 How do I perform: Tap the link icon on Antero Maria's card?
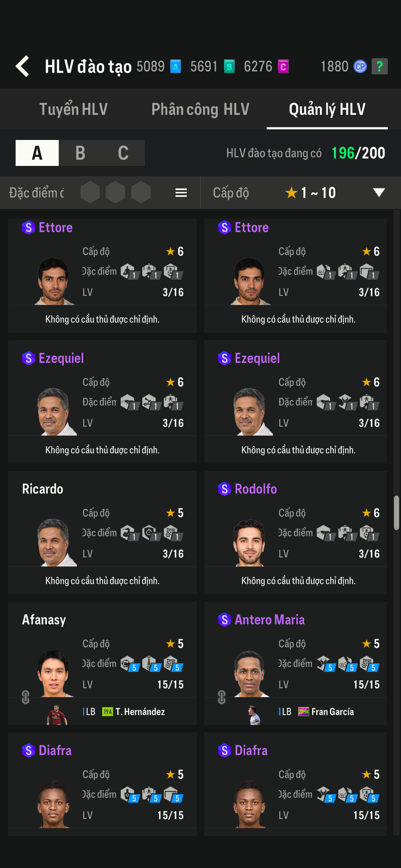[221, 697]
